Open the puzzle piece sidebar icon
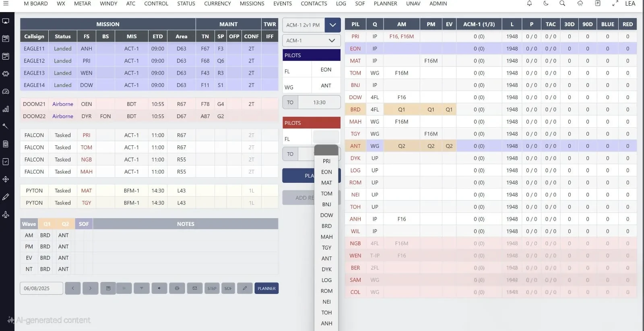Image resolution: width=644 pixels, height=331 pixels. click(6, 74)
